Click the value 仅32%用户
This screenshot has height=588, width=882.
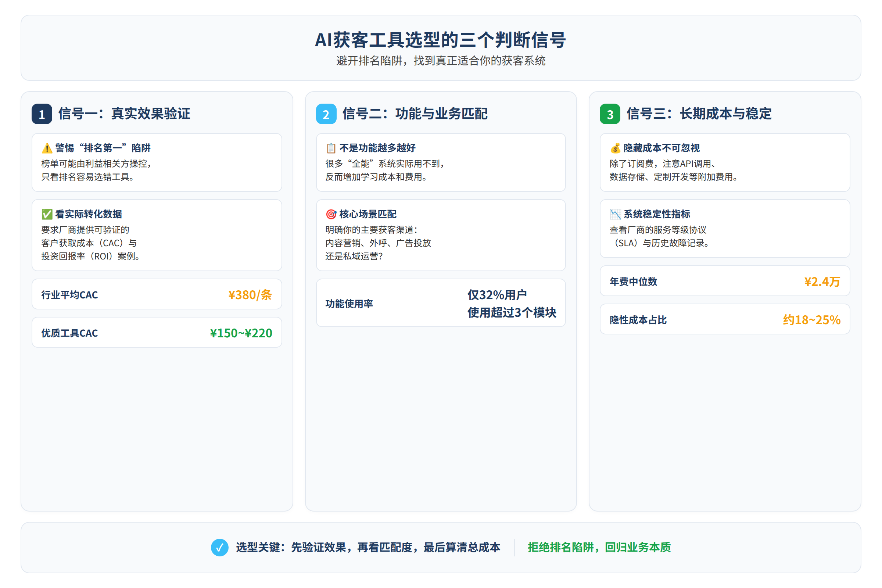point(497,295)
